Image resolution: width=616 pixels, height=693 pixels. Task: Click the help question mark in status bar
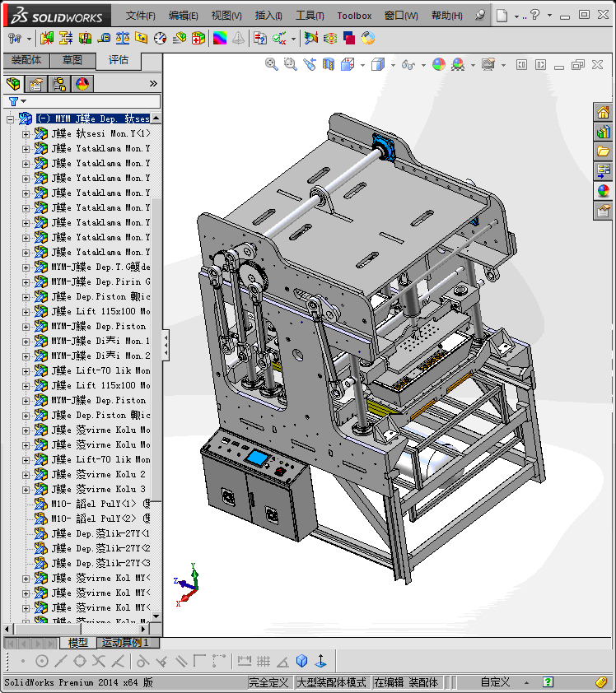(548, 682)
